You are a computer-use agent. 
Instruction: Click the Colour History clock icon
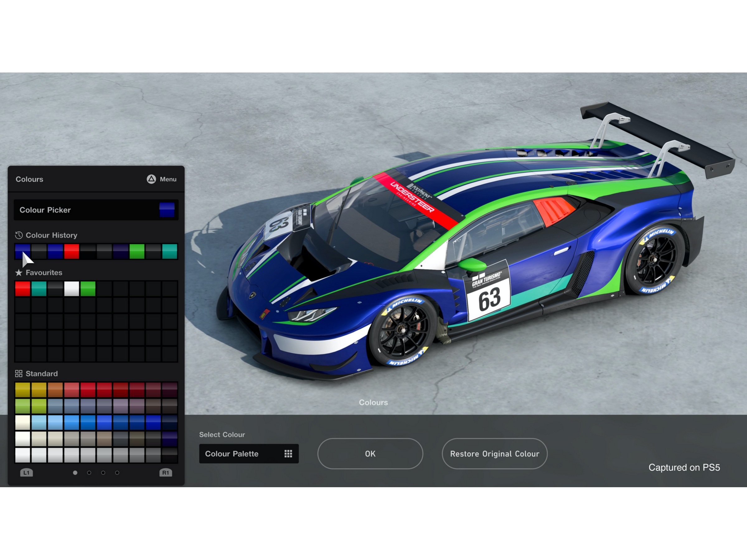(x=19, y=235)
